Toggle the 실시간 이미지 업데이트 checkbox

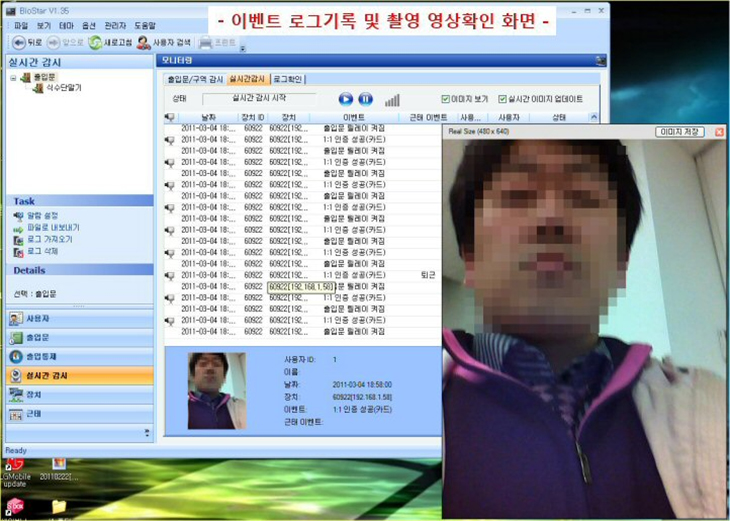502,99
